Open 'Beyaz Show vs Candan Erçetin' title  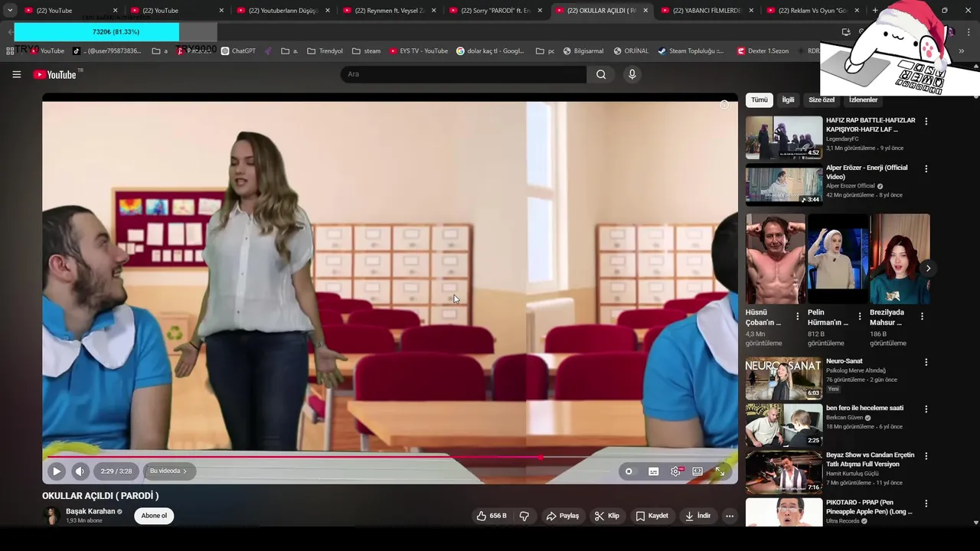tap(870, 459)
